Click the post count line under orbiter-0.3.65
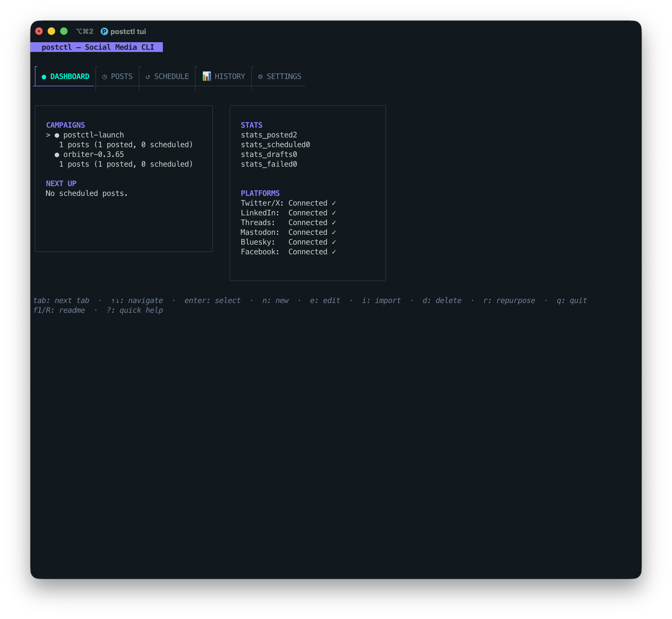The width and height of the screenshot is (672, 619). (126, 164)
